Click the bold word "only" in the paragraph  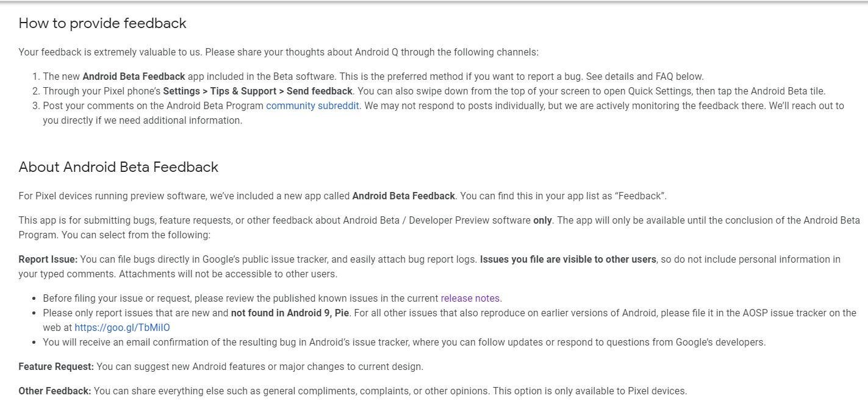(x=542, y=220)
